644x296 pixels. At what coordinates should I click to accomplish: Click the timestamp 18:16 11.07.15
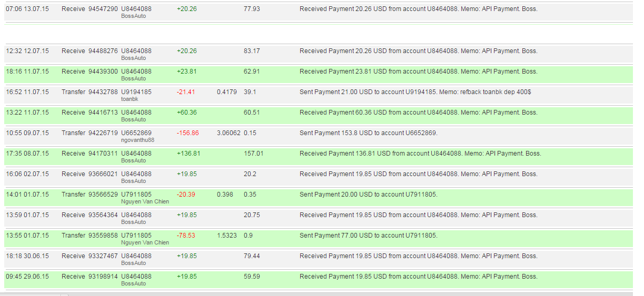27,72
